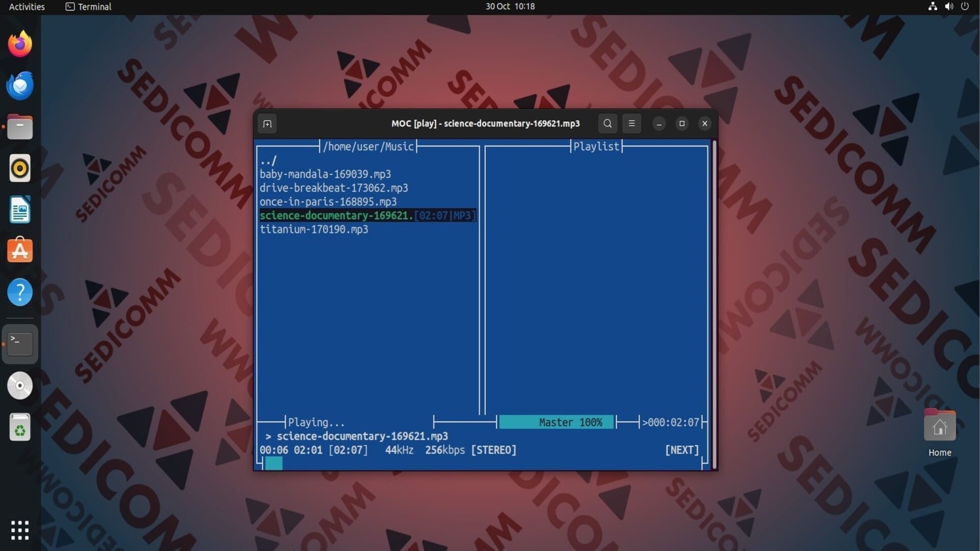Image resolution: width=980 pixels, height=551 pixels.
Task: Show all applications grid
Action: pos(20,530)
